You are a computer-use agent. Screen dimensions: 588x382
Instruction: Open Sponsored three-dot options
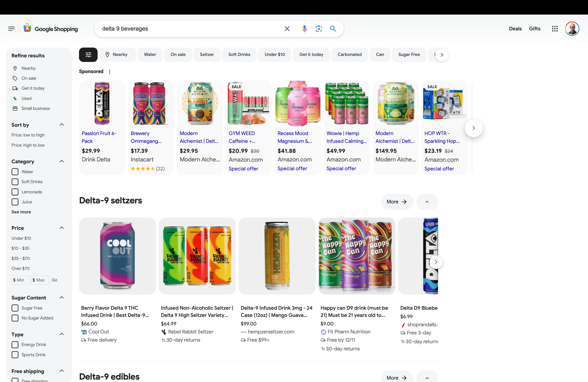tap(109, 72)
